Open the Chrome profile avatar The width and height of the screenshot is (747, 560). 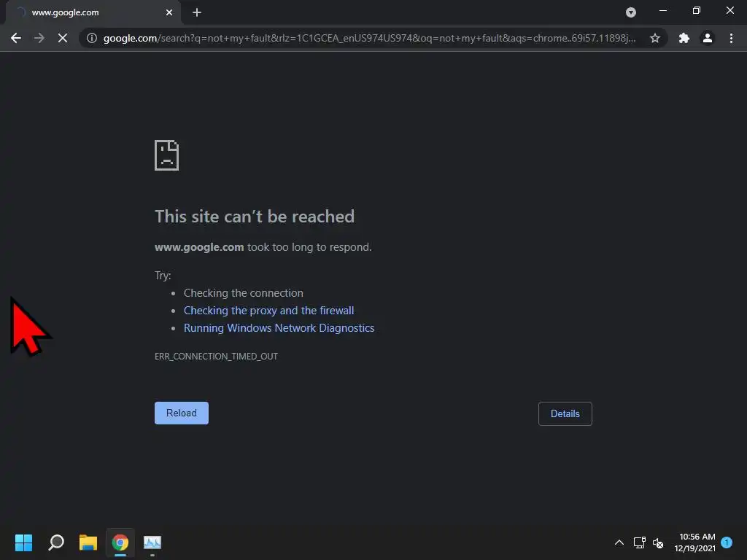tap(708, 38)
